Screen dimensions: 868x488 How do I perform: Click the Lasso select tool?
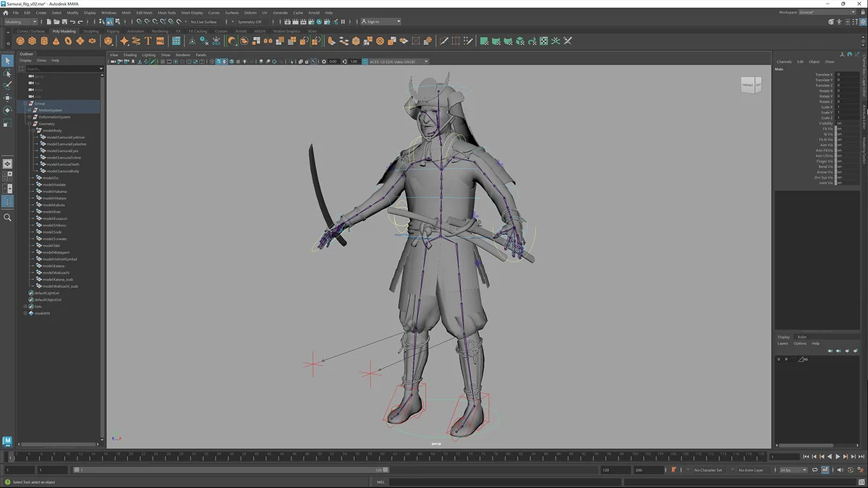click(7, 72)
